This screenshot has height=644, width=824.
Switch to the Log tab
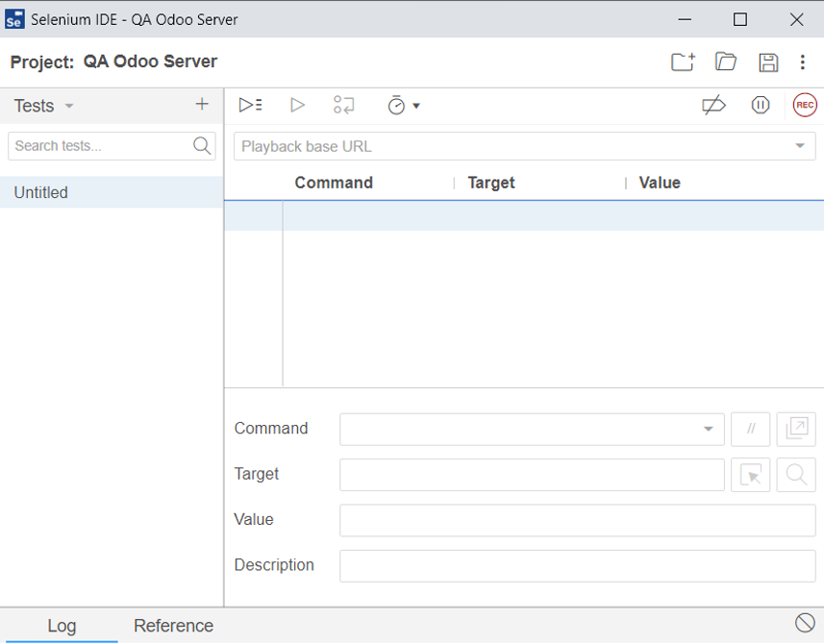(62, 626)
